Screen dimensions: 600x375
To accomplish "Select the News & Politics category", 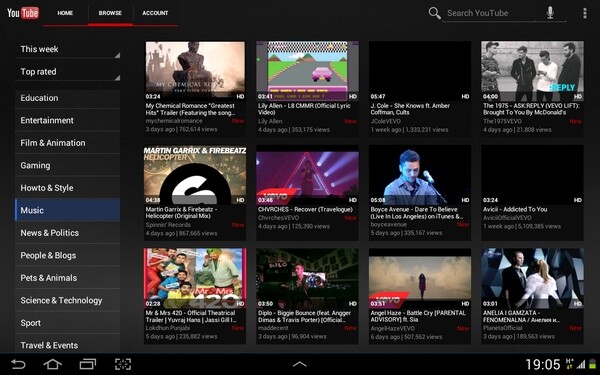I will tap(67, 233).
